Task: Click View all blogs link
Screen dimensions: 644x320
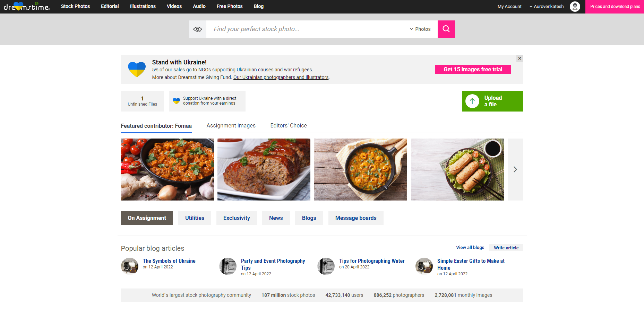Action: (x=470, y=247)
